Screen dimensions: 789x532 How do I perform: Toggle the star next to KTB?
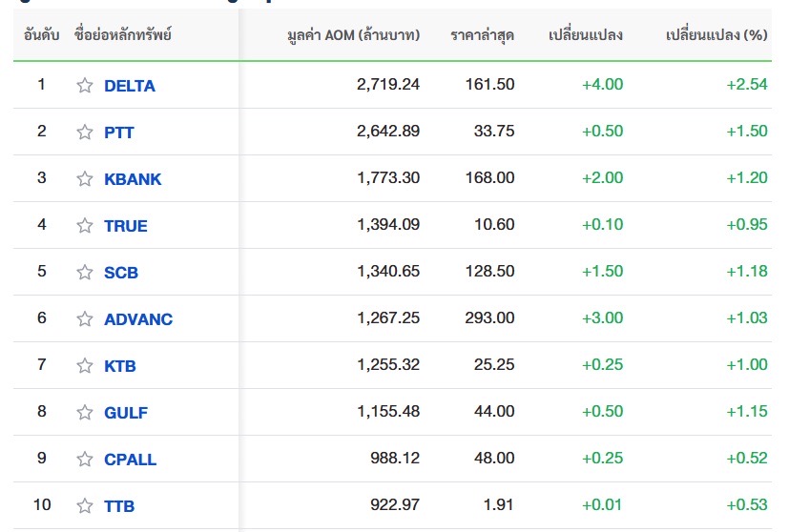point(85,365)
